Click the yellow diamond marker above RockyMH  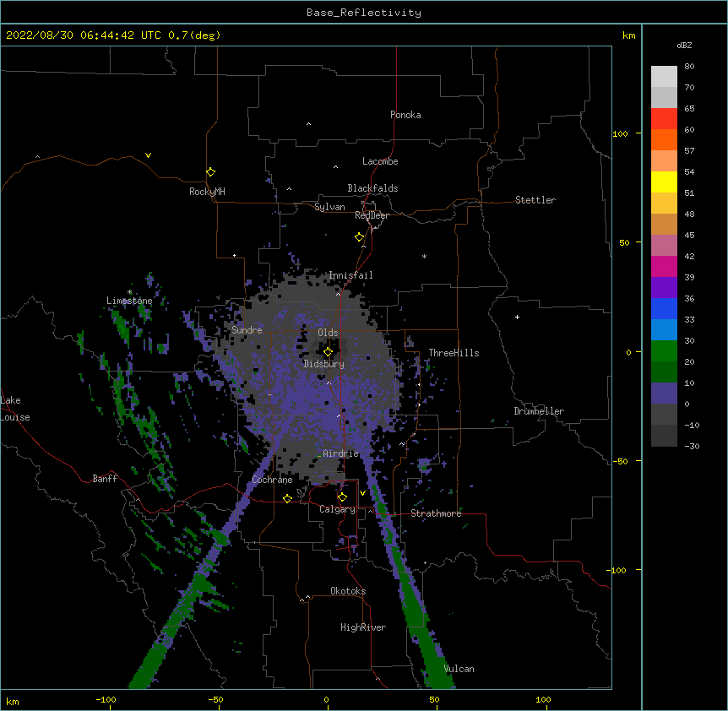point(210,171)
